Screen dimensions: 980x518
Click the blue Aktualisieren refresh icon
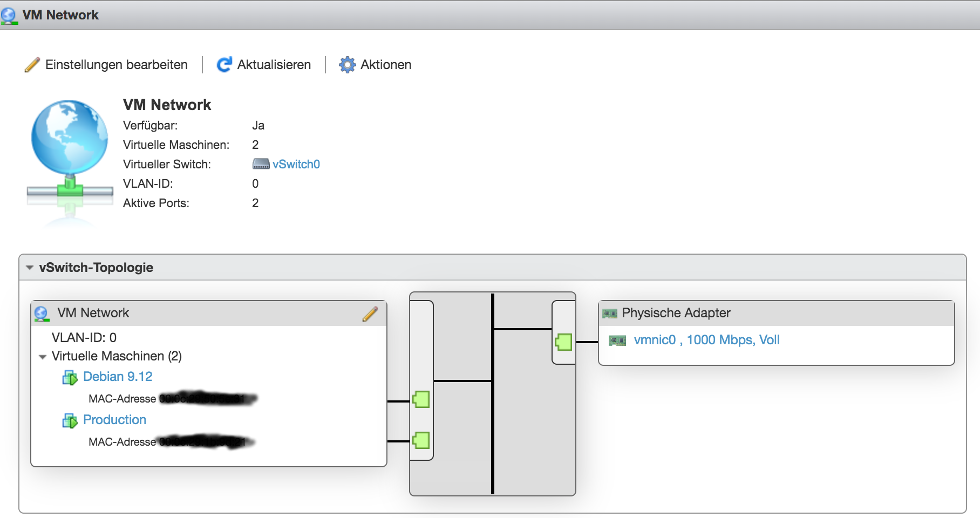[224, 65]
